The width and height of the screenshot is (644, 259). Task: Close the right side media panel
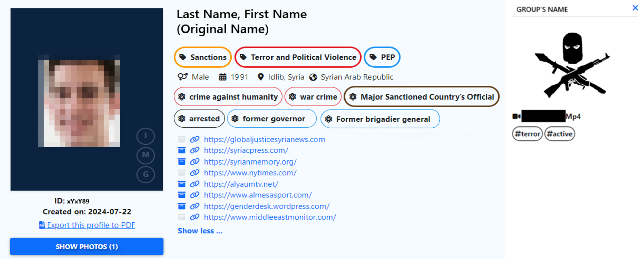pos(635,8)
